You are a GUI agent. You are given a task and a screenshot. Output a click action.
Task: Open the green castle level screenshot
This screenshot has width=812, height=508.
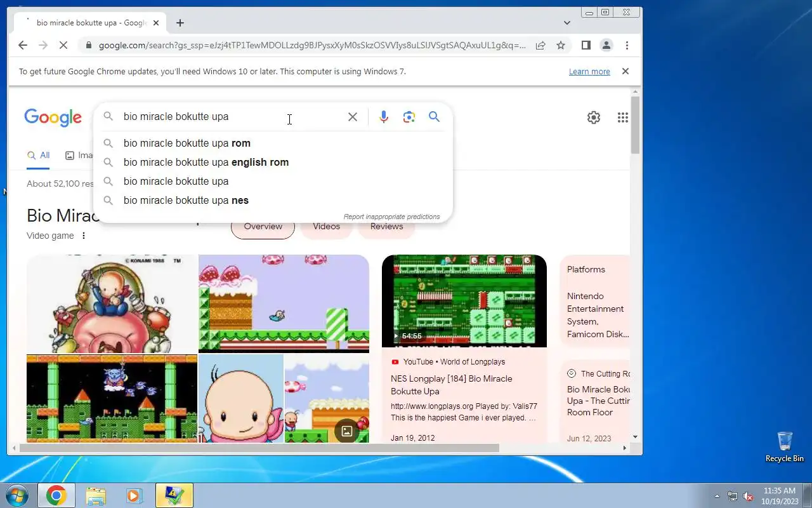112,398
